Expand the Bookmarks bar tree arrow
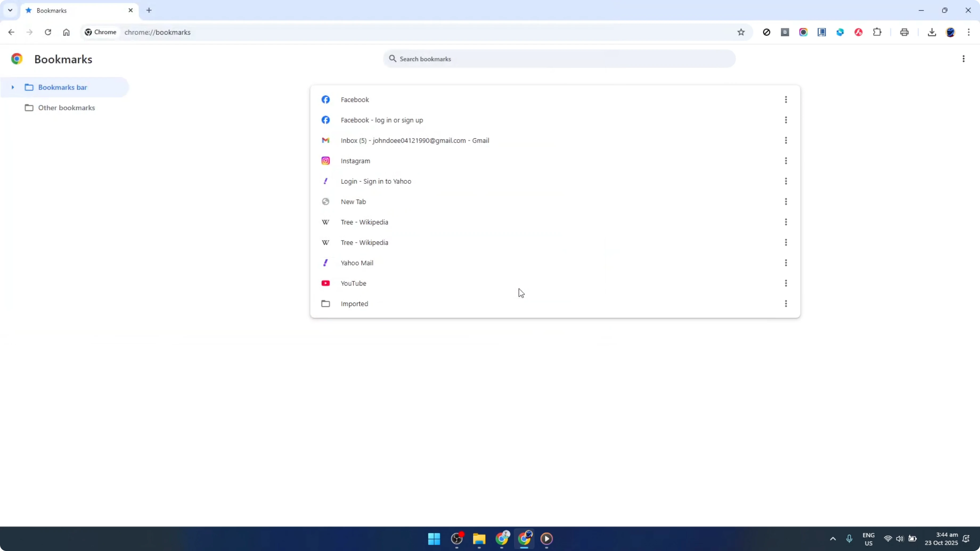Viewport: 980px width, 551px height. click(13, 88)
